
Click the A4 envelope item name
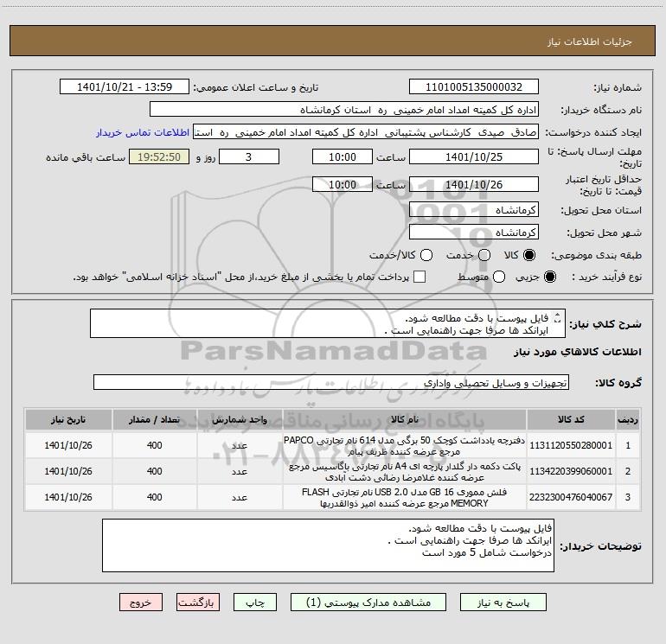pyautogui.click(x=405, y=472)
